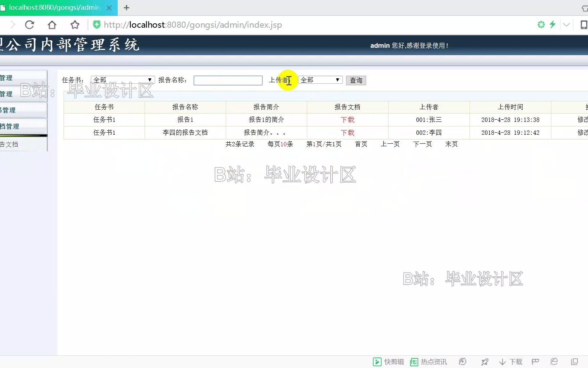Click the admin greeting text in header
Viewport: 588px width, 368px height.
pos(409,46)
